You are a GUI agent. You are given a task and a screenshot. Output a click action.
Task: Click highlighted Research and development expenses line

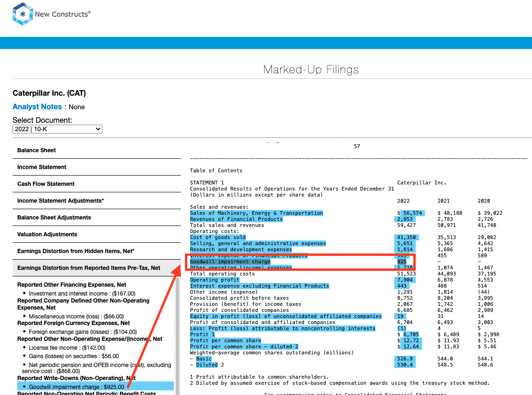[x=241, y=250]
